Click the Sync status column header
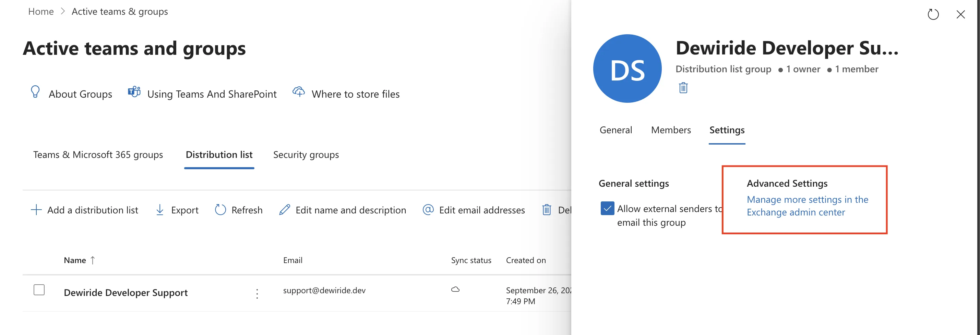The image size is (980, 335). pyautogui.click(x=471, y=260)
